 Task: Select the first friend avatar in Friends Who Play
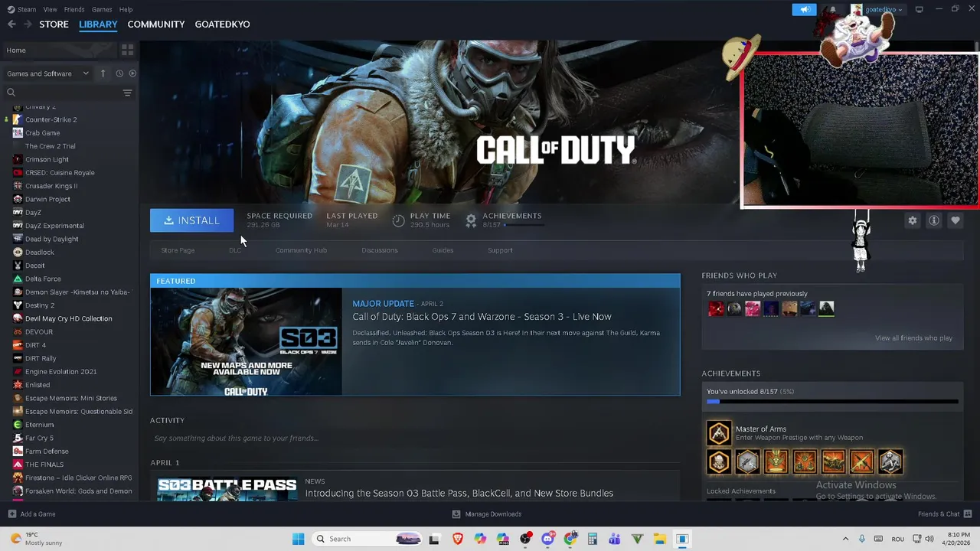click(x=716, y=308)
